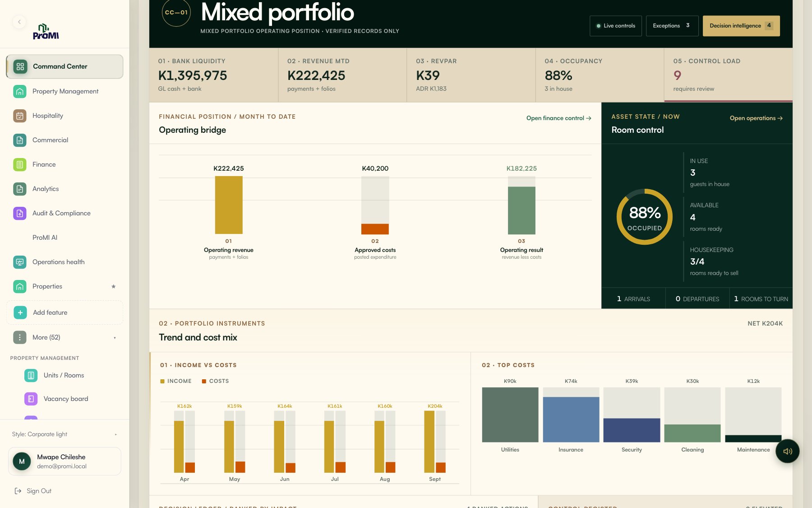Click the Sign Out arrow icon

point(18,491)
